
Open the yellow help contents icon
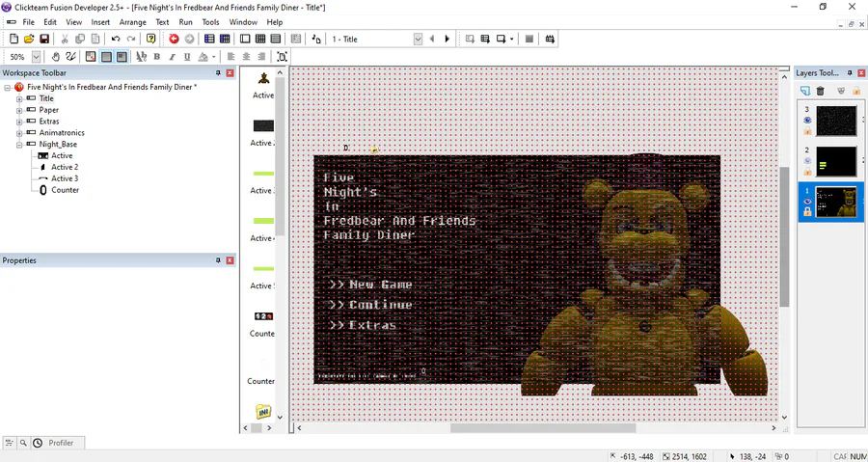tap(150, 39)
